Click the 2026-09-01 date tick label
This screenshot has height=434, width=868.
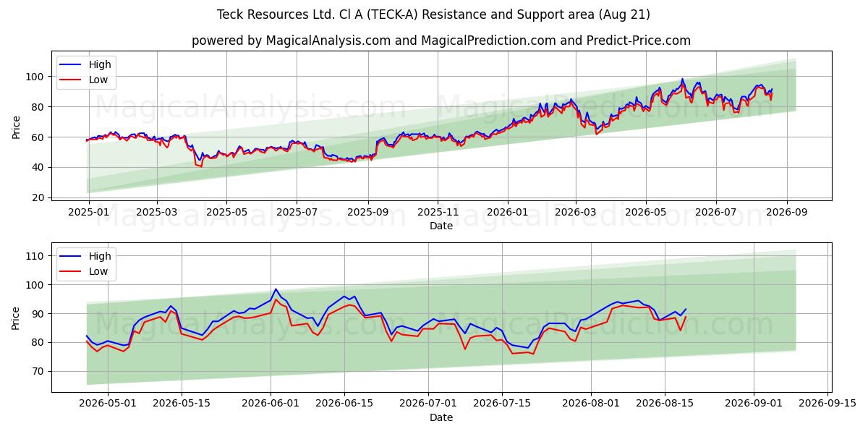754,403
